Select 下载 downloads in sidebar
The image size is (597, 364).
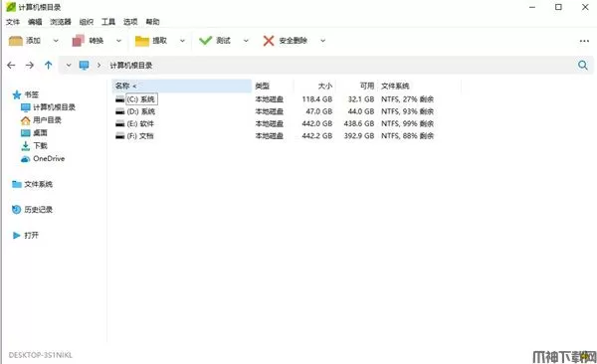pos(34,146)
